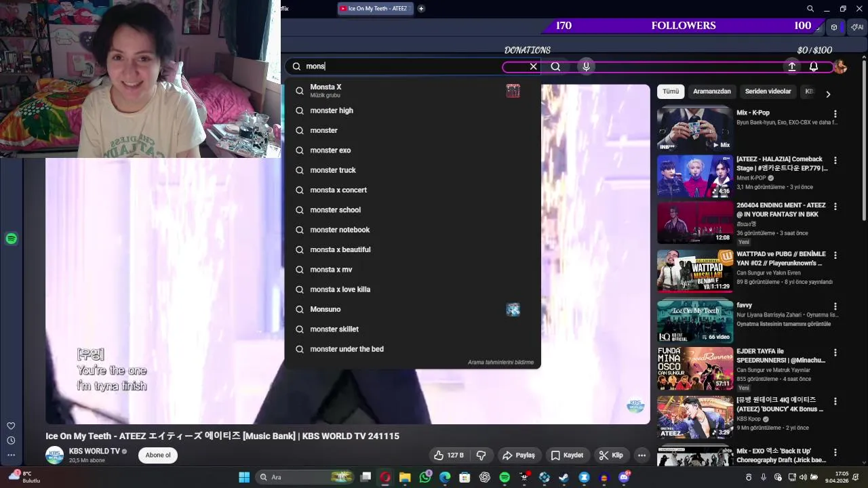
Task: Open the sidebar history clock icon
Action: pos(11,441)
